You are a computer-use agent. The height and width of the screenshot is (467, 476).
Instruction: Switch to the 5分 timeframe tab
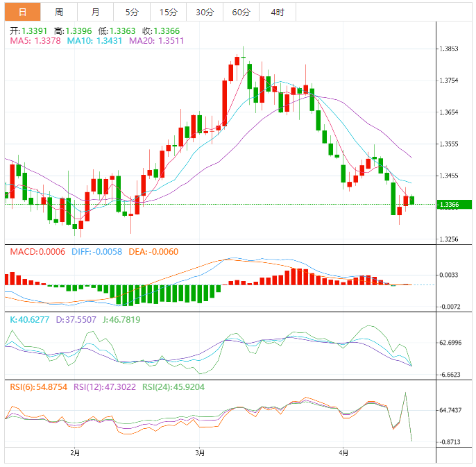pyautogui.click(x=131, y=12)
